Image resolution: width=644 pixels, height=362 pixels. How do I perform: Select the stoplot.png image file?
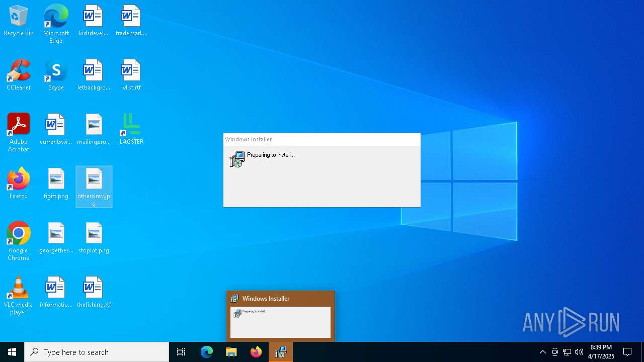[x=94, y=238]
